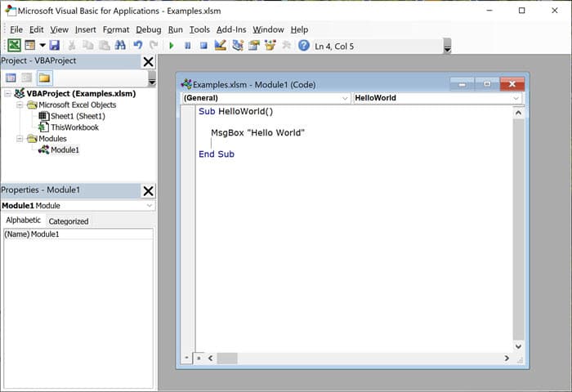Close the Project - VBAProject pane
Image resolution: width=572 pixels, height=392 pixels.
148,61
